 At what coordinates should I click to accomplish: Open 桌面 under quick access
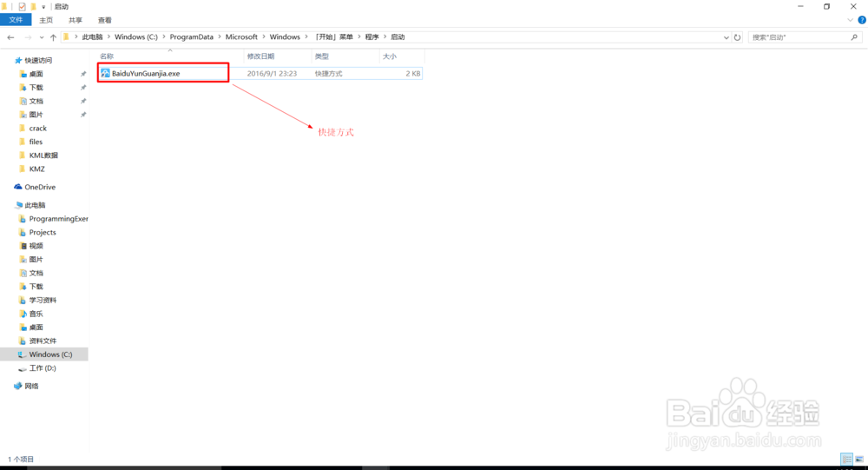(36, 74)
